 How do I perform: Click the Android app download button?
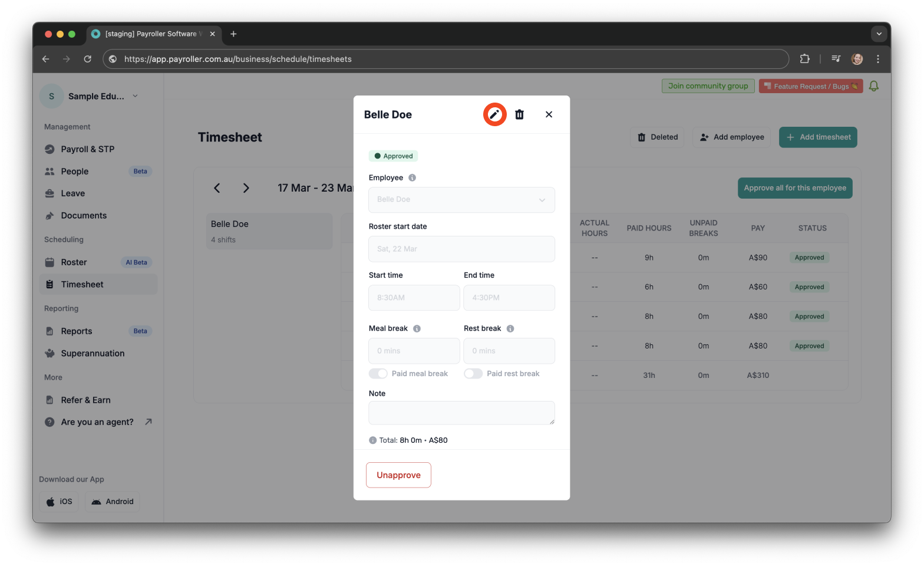click(x=113, y=502)
